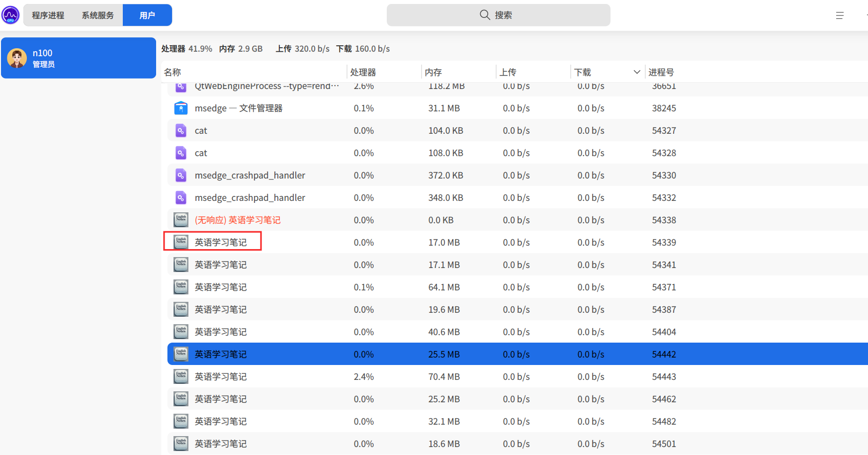868x455 pixels.
Task: Click the 0.0 KB memory cell
Action: pyautogui.click(x=441, y=220)
